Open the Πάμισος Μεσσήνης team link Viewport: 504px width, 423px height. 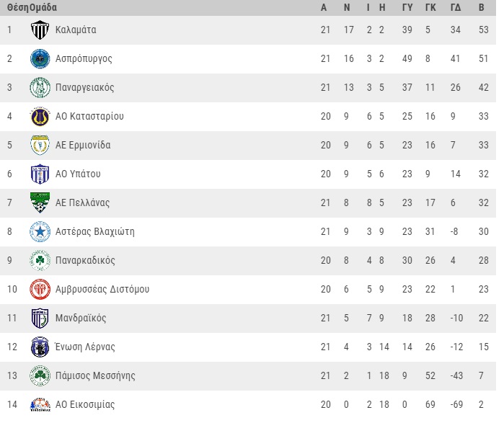(x=95, y=375)
